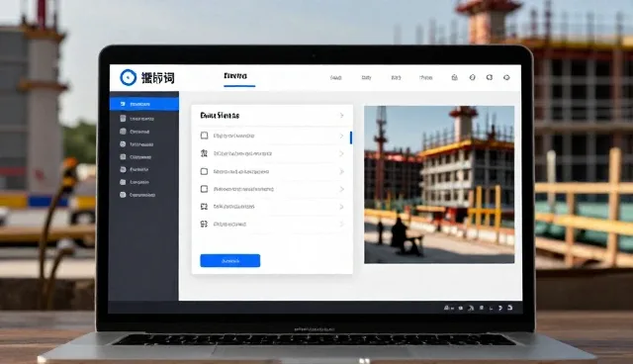Click the blue circular logo in the header
This screenshot has width=633, height=364.
click(x=129, y=77)
